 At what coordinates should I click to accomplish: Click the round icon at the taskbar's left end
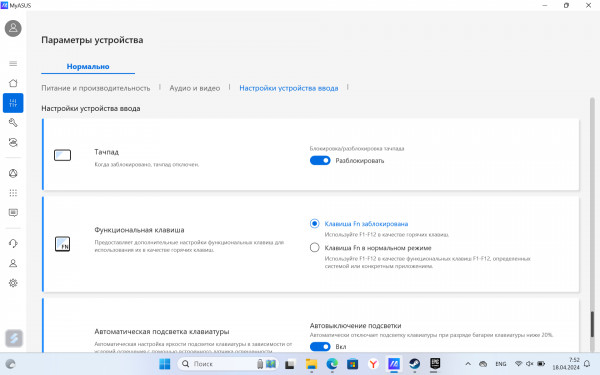(x=11, y=364)
